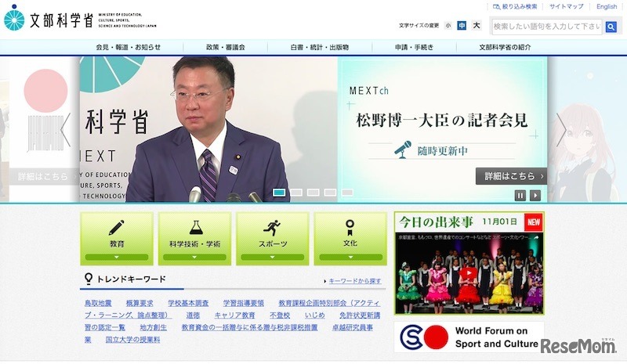Open the 学校基本調査 keyword link
This screenshot has height=364, width=627.
[188, 304]
